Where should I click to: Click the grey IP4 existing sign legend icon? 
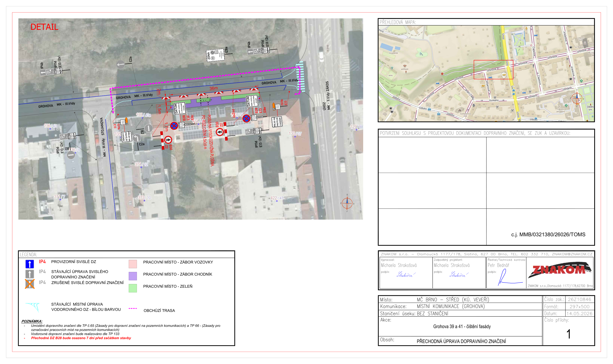coord(29,274)
